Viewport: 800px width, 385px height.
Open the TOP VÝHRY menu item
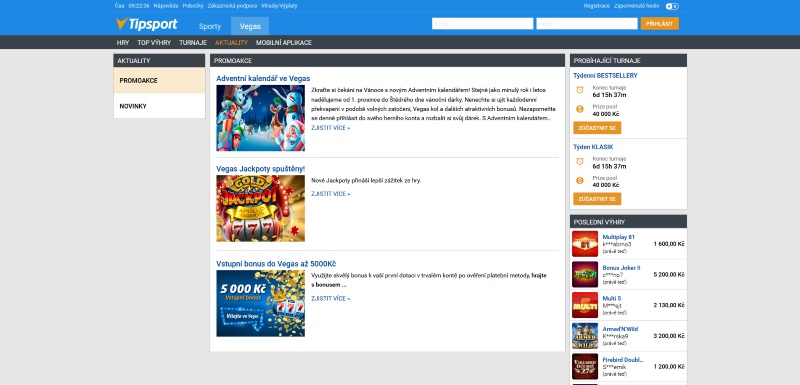point(154,43)
